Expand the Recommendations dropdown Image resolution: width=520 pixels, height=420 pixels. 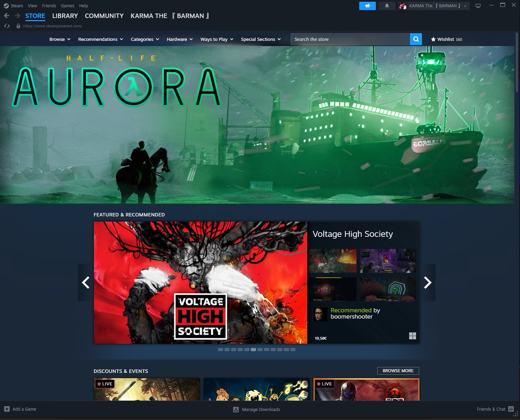[x=101, y=39]
